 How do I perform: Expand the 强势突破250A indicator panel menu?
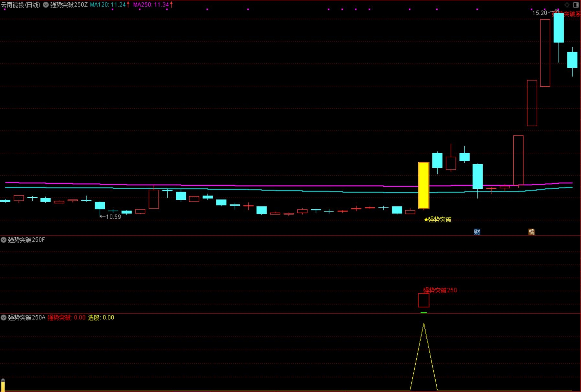click(4, 318)
